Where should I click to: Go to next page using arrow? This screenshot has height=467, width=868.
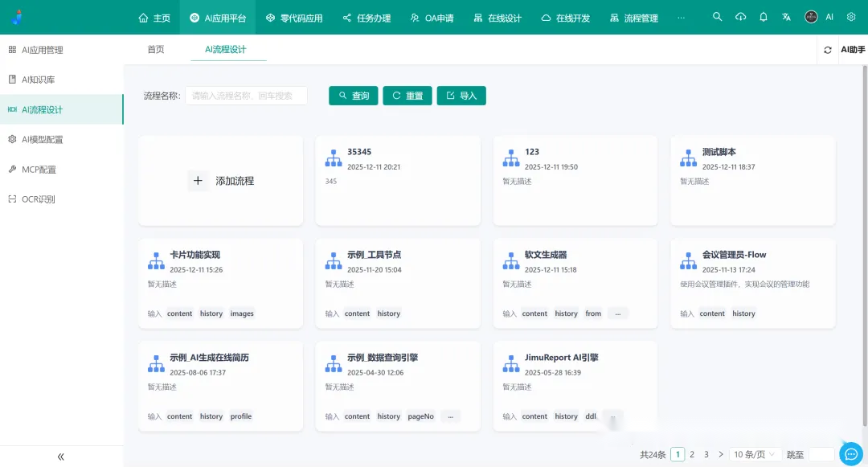(721, 454)
